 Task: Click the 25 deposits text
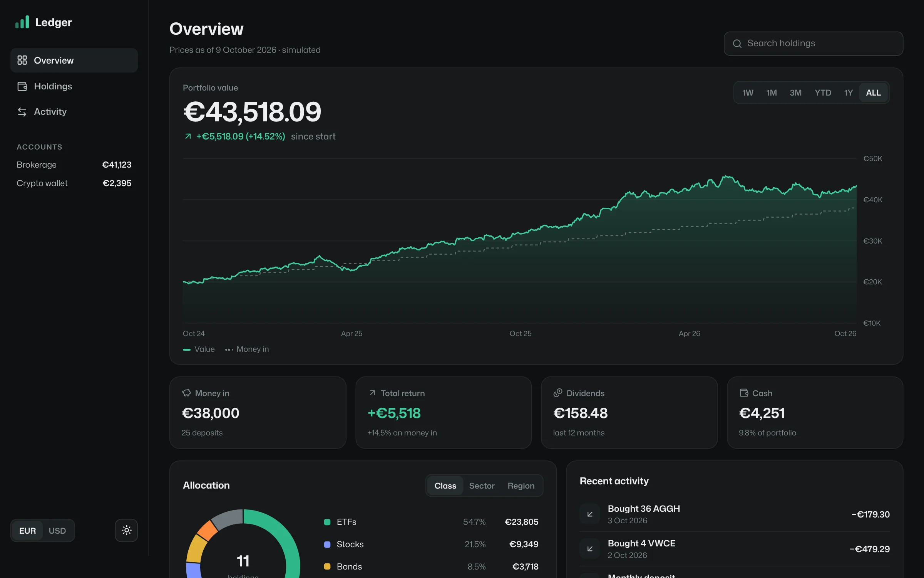(202, 433)
